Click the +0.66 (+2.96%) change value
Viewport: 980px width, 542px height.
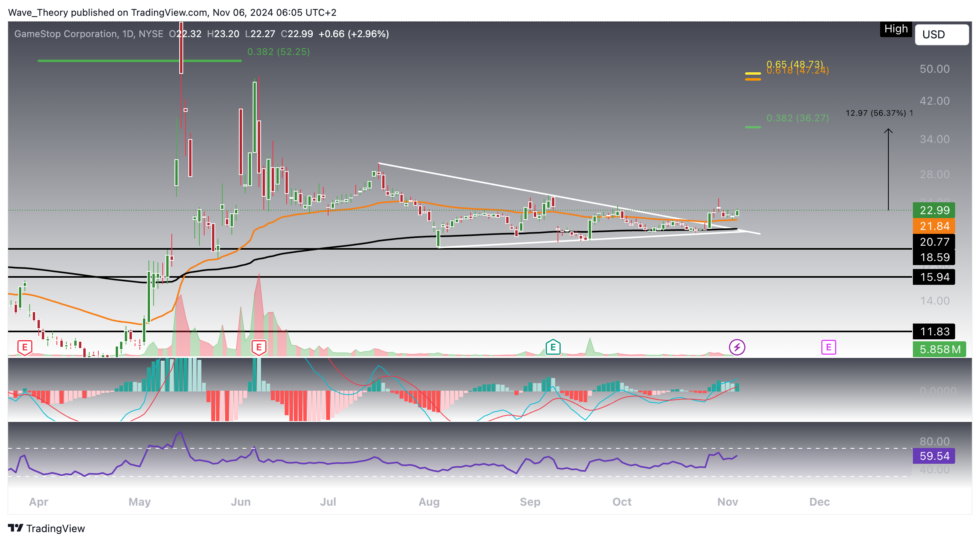coord(354,34)
